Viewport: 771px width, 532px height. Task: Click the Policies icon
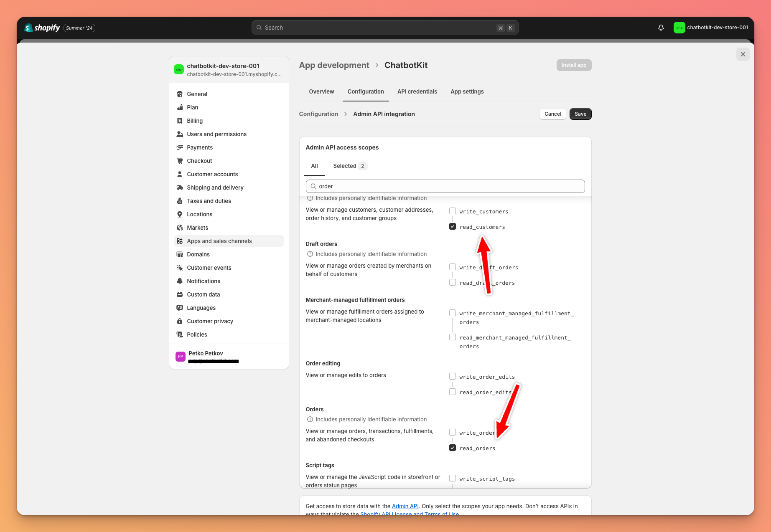(x=180, y=334)
